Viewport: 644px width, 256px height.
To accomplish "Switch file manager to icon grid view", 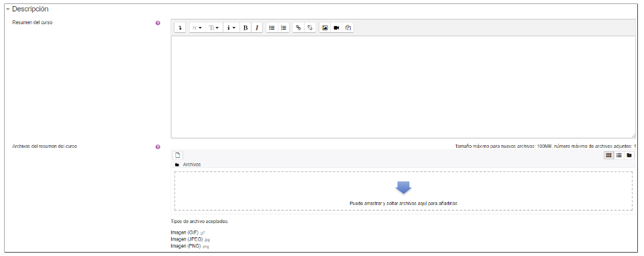I will [x=608, y=155].
